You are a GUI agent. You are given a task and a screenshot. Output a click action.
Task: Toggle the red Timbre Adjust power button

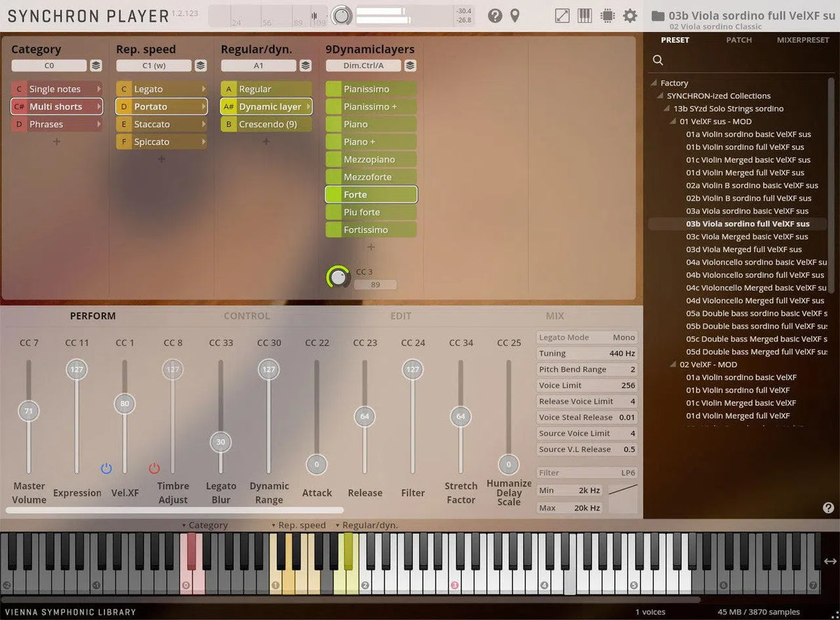[x=154, y=468]
